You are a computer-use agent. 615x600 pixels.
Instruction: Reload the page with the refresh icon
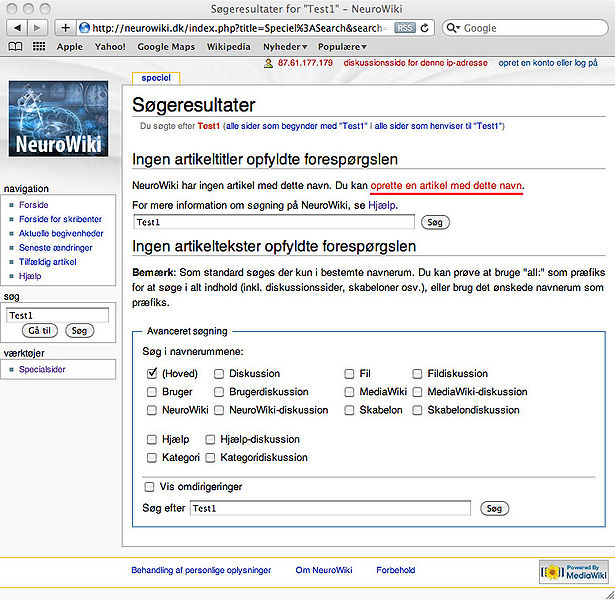pyautogui.click(x=424, y=28)
